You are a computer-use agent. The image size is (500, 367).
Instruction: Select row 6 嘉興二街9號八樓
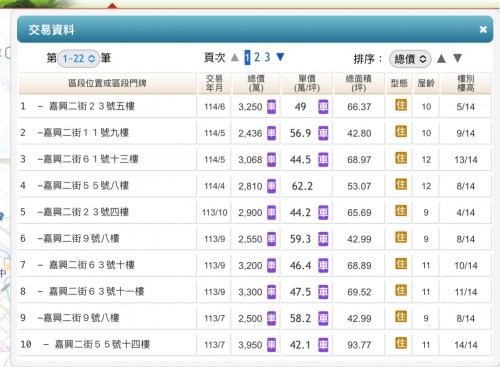[255, 239]
